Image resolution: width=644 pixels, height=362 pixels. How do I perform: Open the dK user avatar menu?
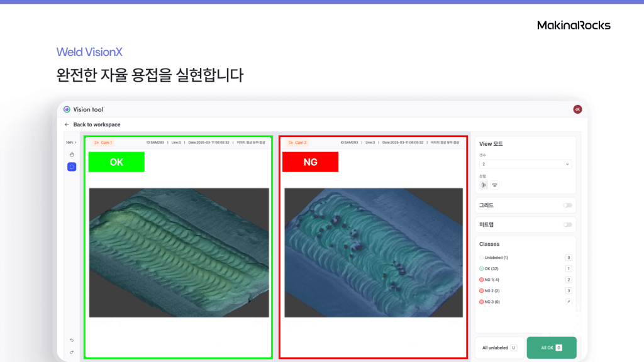point(577,109)
